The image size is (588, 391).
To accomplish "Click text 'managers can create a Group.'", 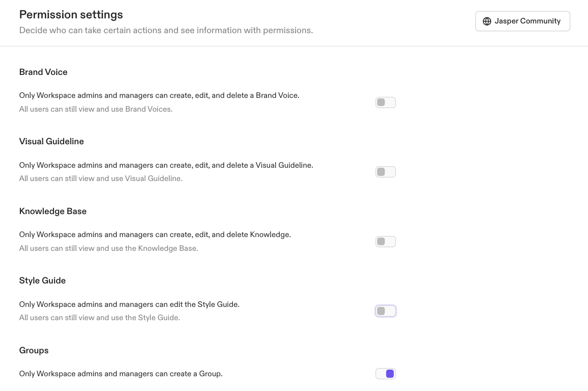I will (171, 374).
